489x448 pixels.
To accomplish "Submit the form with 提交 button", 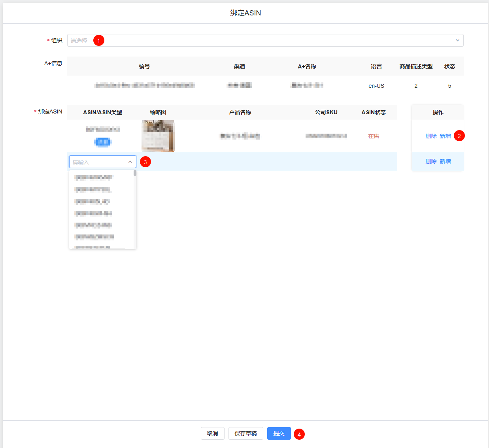I will tap(279, 433).
